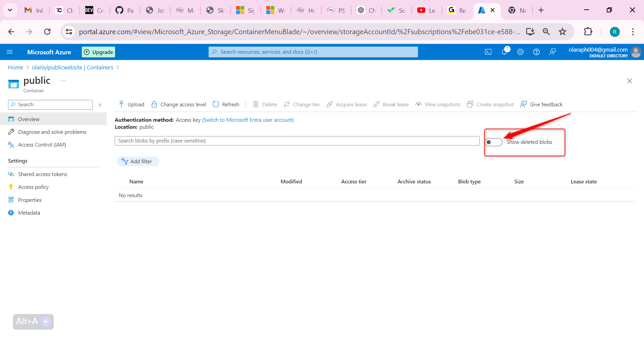Click the Delete toolbar button
The width and height of the screenshot is (644, 342).
pyautogui.click(x=265, y=105)
